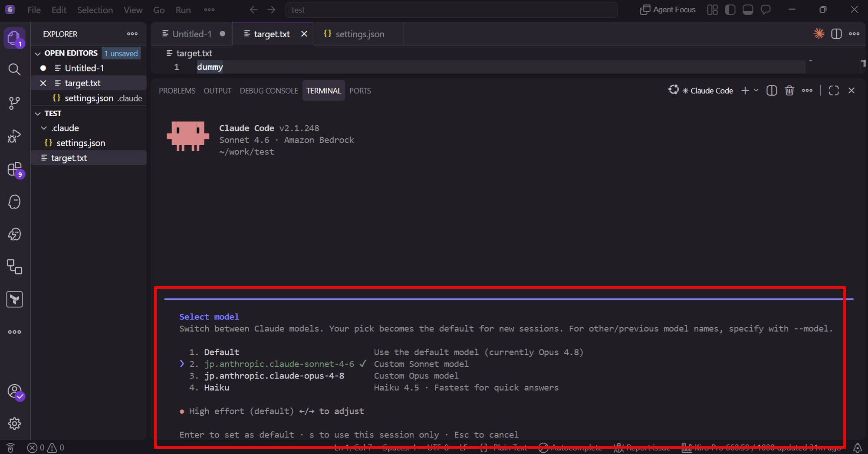
Task: Select Untitled-1 in Open Editors
Action: (x=89, y=68)
